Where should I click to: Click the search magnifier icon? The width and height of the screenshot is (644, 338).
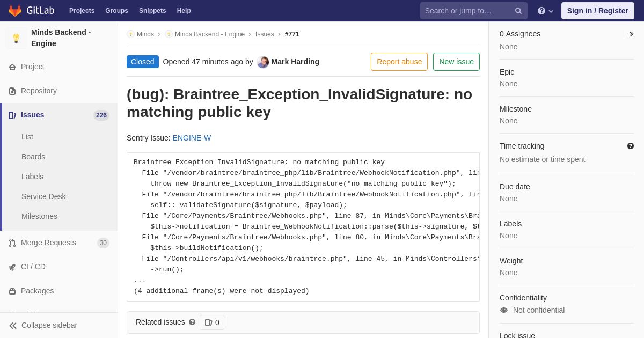(518, 11)
